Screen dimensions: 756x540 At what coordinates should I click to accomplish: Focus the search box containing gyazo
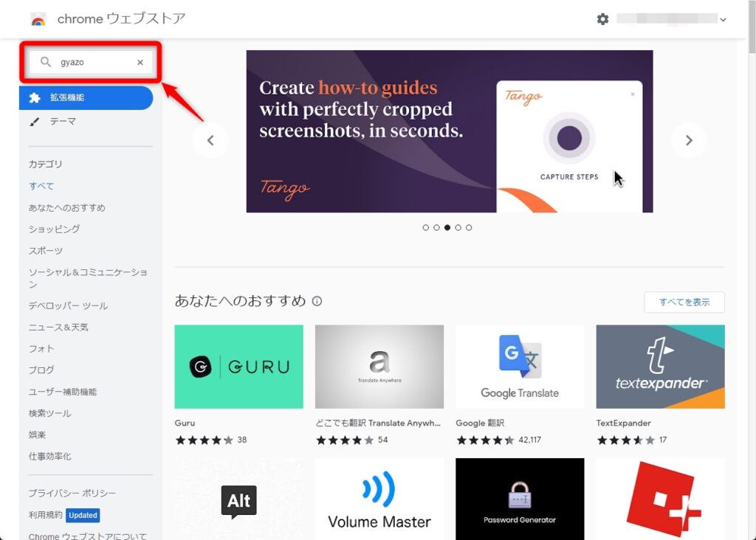click(91, 62)
